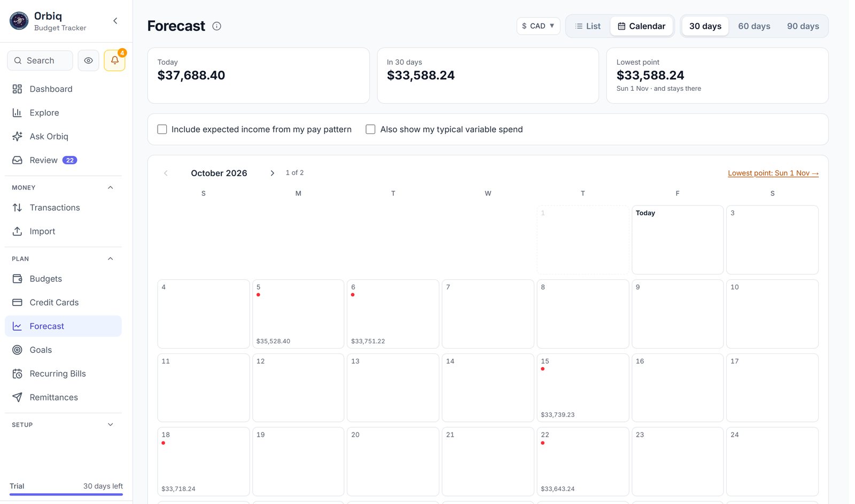
Task: Select the 30 days range
Action: pos(705,26)
